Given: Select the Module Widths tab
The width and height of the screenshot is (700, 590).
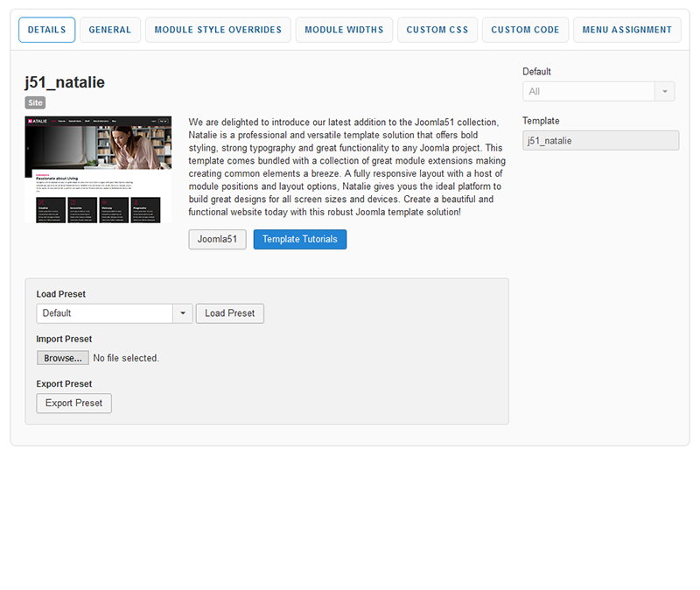Looking at the screenshot, I should [344, 30].
